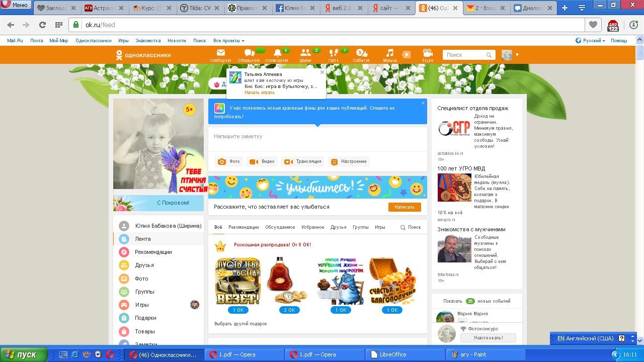Click the одноклассники logo
The image size is (644, 362).
(143, 55)
